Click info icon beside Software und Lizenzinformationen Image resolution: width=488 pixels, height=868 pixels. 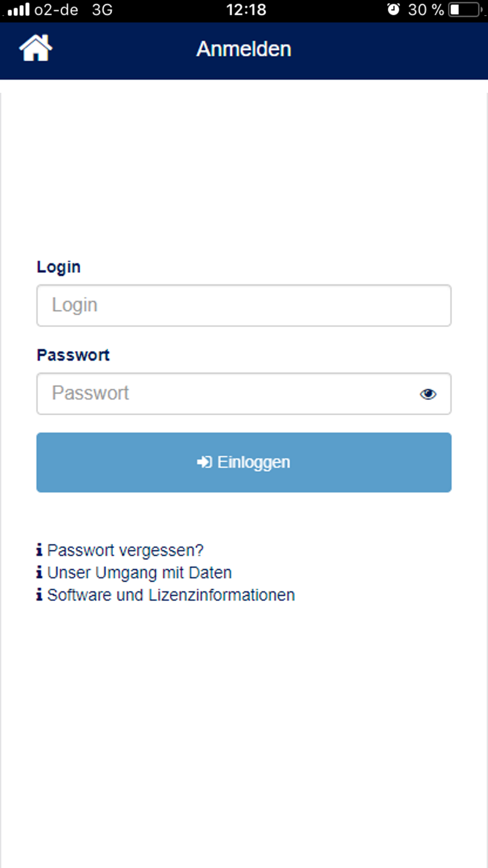point(40,595)
